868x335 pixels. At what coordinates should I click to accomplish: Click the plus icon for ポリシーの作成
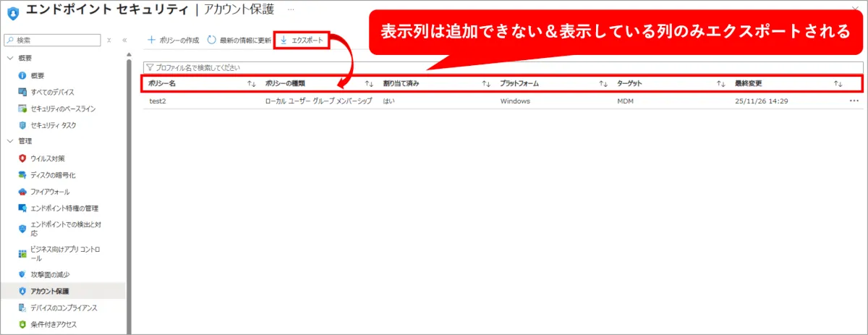click(151, 41)
